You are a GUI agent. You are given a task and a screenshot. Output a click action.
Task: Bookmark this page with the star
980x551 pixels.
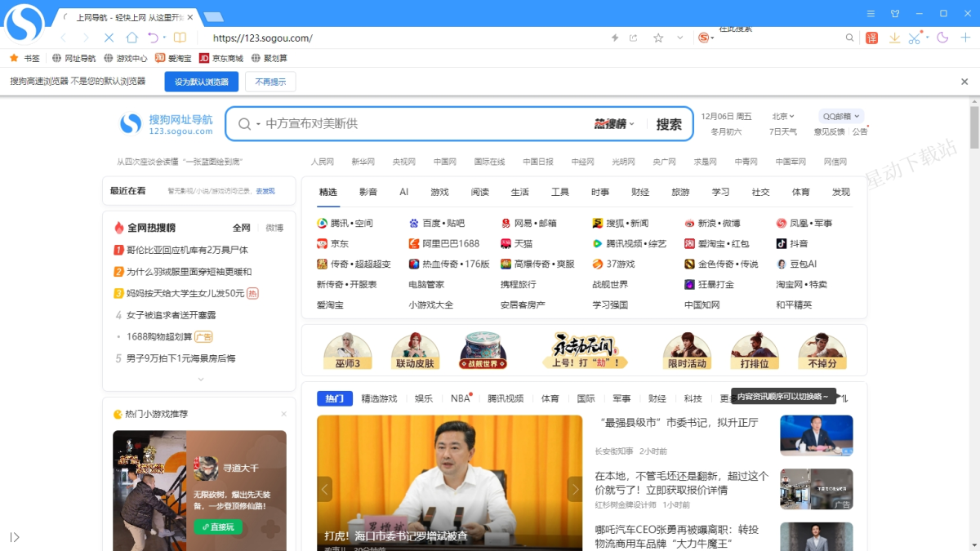coord(658,38)
